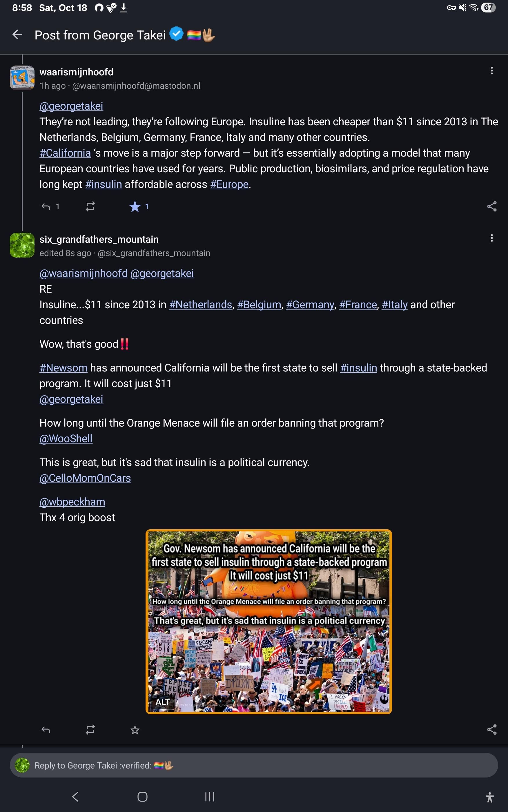Open more options for waarismijnhoofd's post

[x=491, y=70]
